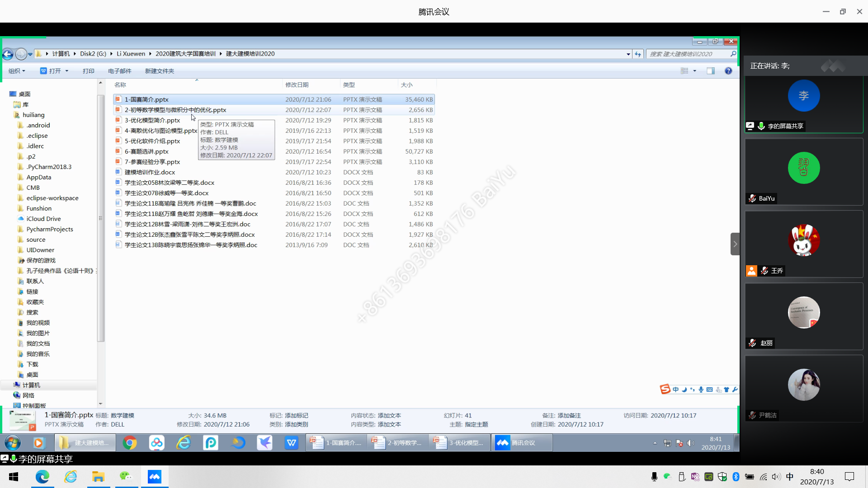Screen dimensions: 868x488
Task: Click the 李的屏幕共享 label at bottom
Action: click(x=45, y=459)
